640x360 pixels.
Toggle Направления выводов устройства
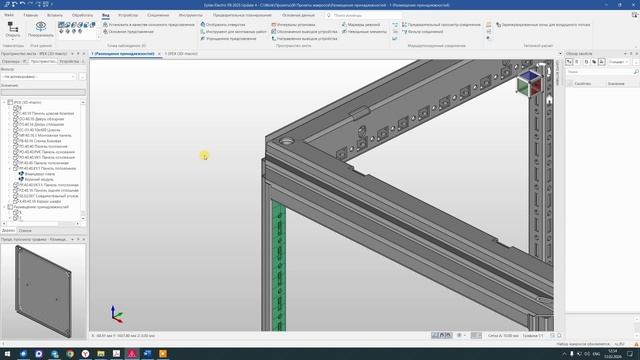[304, 38]
